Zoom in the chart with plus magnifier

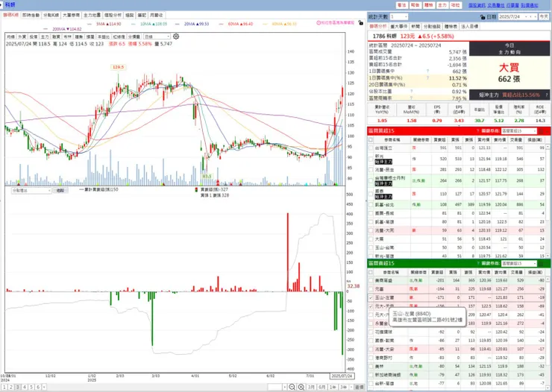coord(301,387)
